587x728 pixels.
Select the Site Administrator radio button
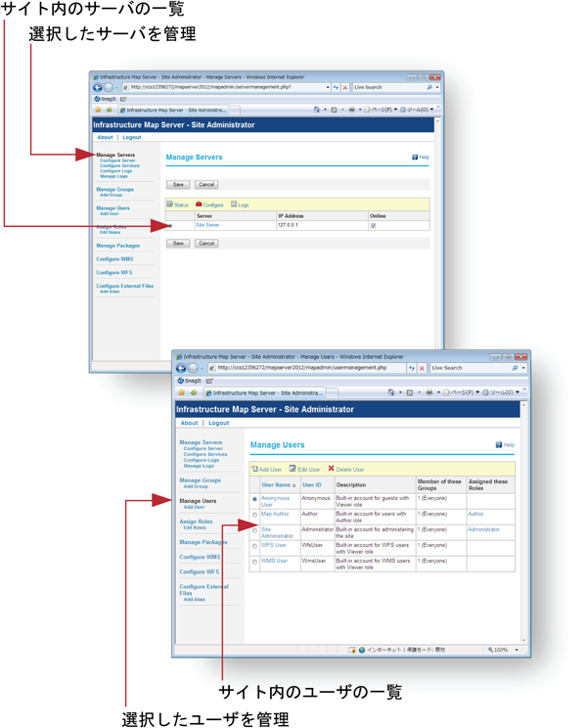(254, 530)
